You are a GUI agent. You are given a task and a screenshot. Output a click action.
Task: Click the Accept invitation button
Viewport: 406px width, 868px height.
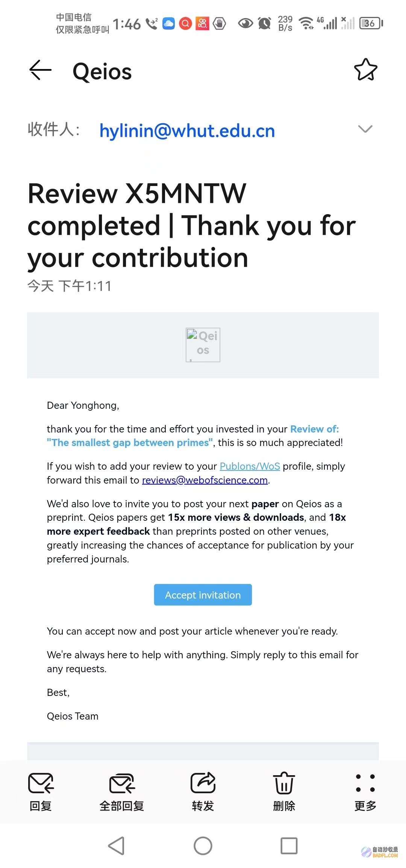203,595
